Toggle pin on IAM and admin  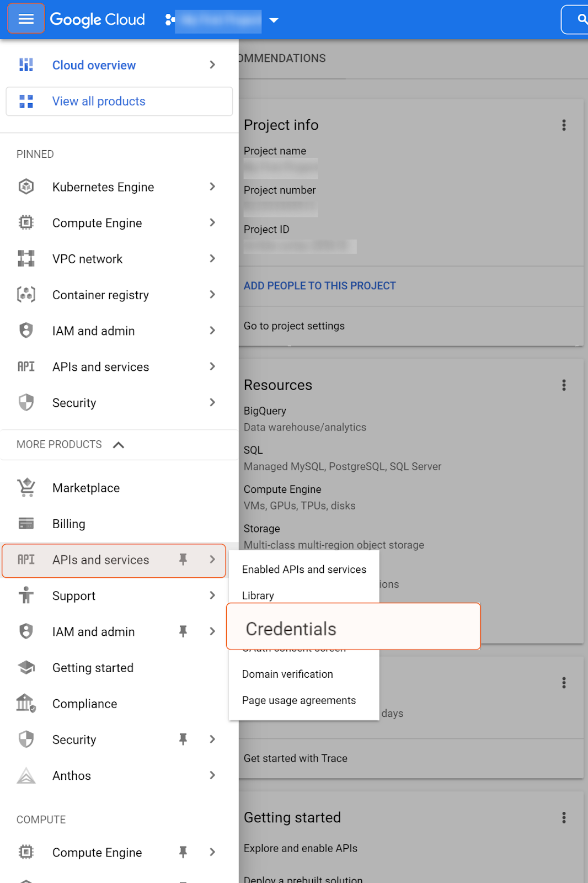(183, 631)
